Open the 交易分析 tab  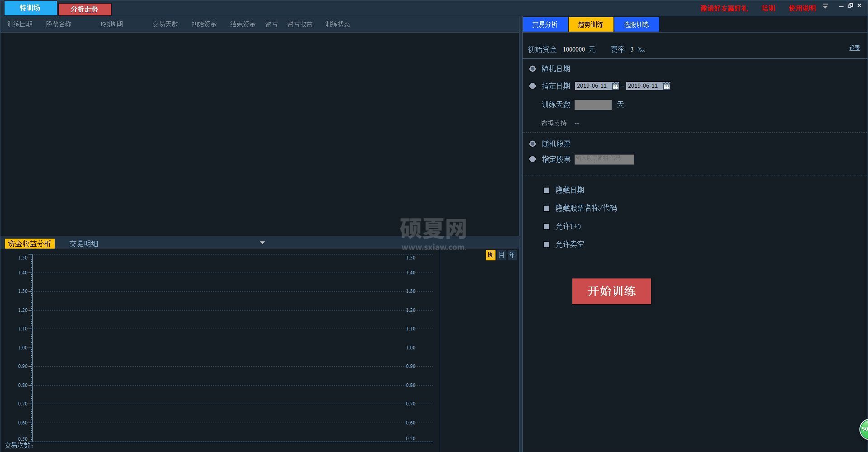545,24
